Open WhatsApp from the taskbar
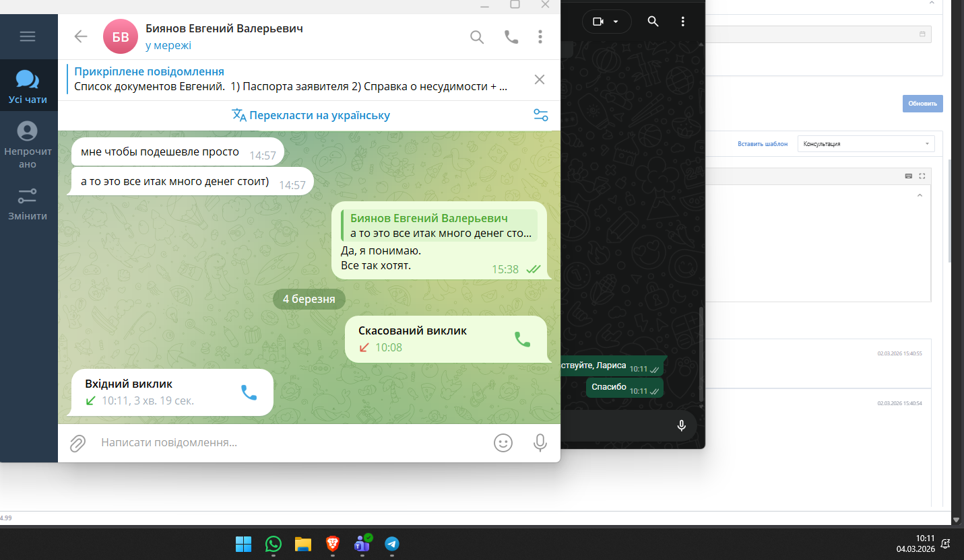Screen dimensions: 964x560 coord(274,544)
